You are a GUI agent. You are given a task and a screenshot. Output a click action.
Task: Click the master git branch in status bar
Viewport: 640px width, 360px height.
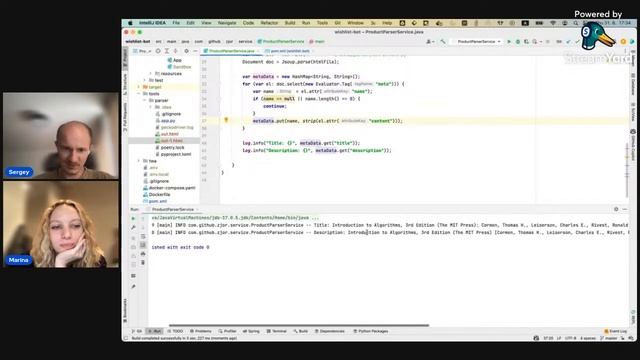tap(608, 338)
